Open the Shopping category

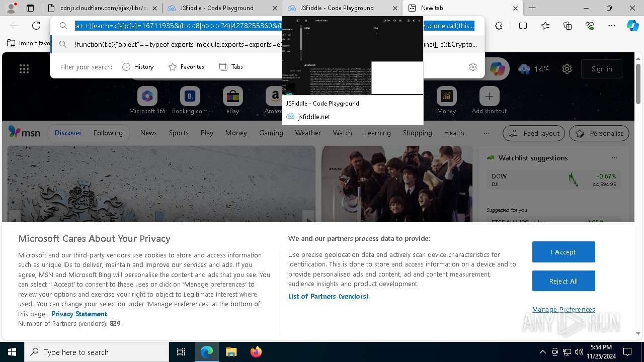417,133
